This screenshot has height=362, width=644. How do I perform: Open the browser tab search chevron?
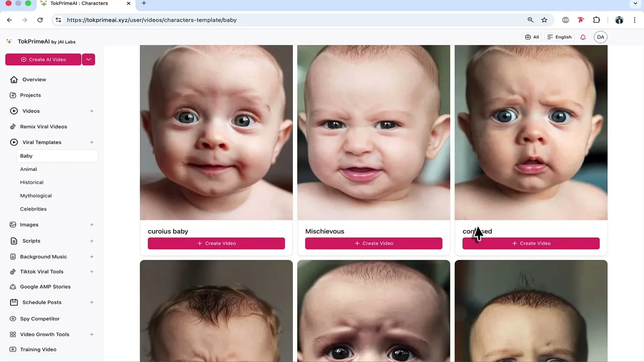635,4
